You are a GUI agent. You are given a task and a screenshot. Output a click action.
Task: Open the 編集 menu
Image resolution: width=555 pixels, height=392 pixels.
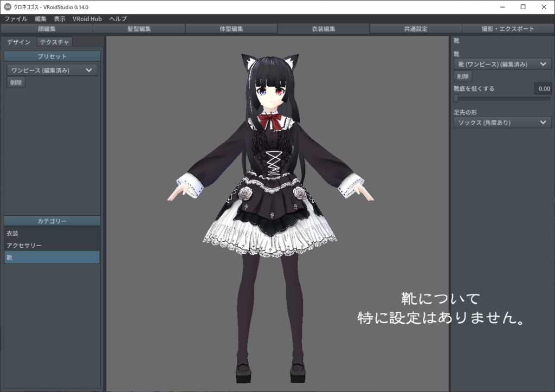[x=41, y=18]
